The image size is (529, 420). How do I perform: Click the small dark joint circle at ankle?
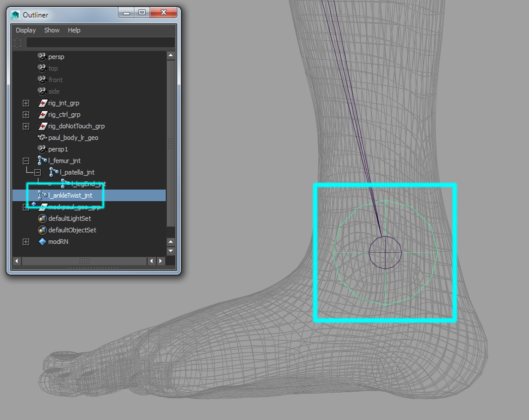click(x=385, y=253)
